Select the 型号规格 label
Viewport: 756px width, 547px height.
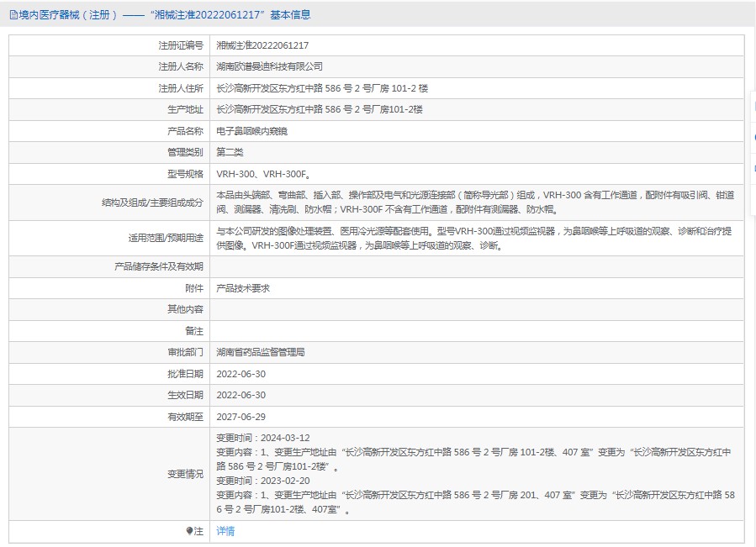pos(185,174)
